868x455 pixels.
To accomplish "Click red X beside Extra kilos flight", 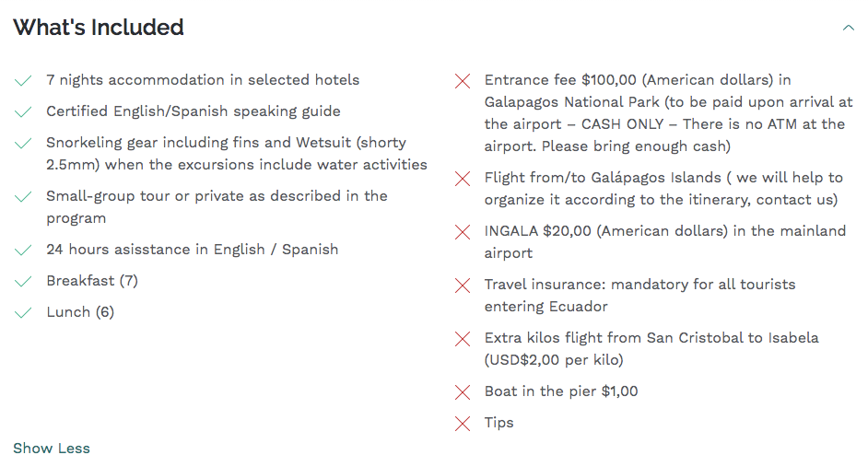I will [x=463, y=339].
